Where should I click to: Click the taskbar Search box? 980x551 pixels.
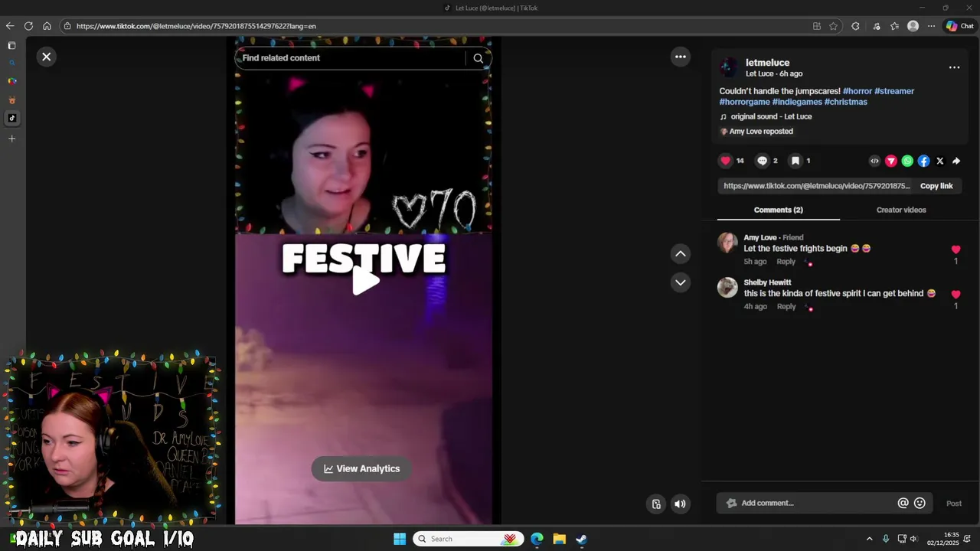pyautogui.click(x=468, y=539)
